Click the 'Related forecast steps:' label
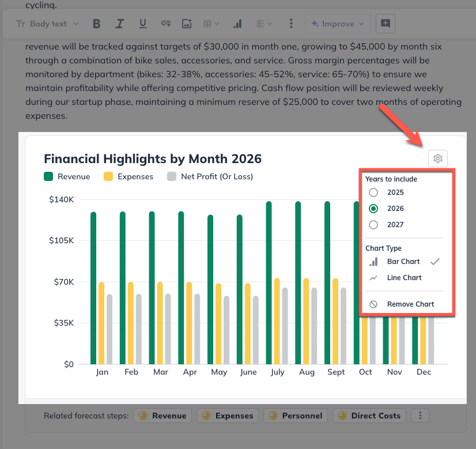The image size is (476, 449). coord(86,416)
